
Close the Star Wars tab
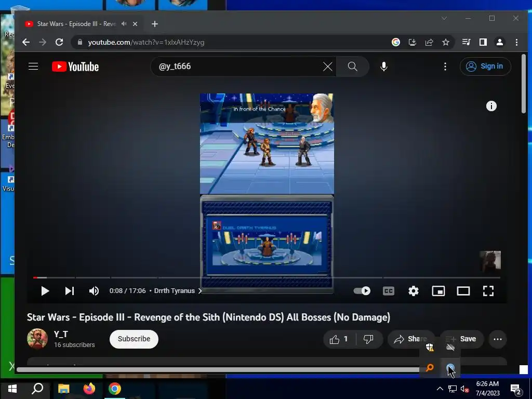pyautogui.click(x=135, y=24)
